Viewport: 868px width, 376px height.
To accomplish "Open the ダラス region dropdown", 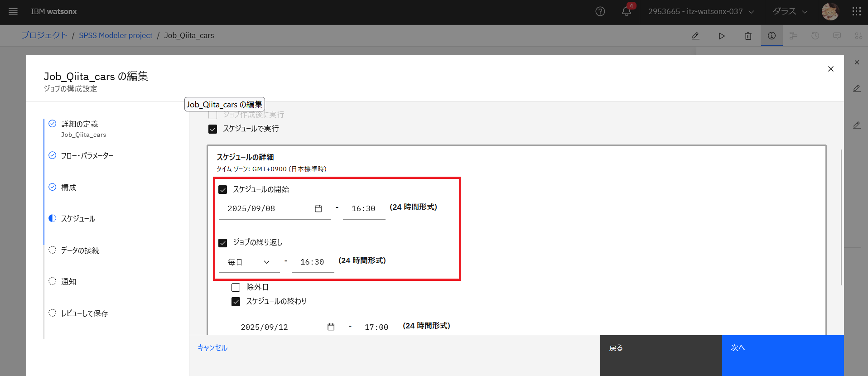I will click(x=790, y=11).
